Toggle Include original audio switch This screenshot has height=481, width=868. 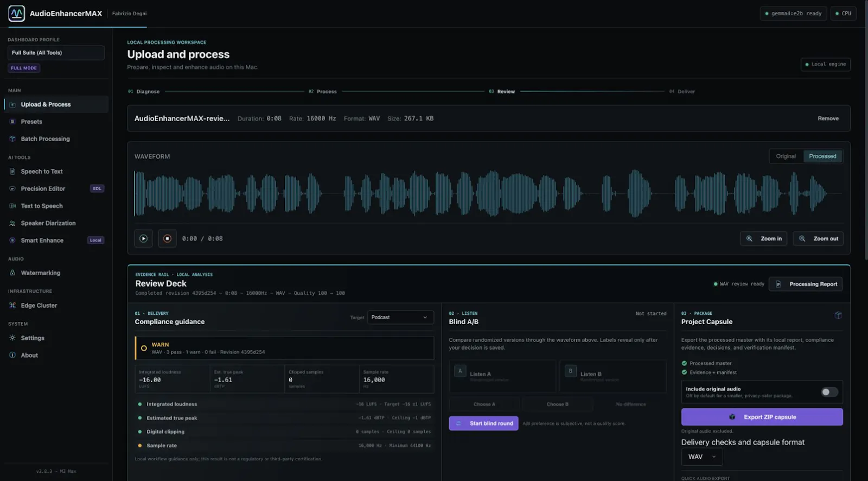click(x=829, y=392)
